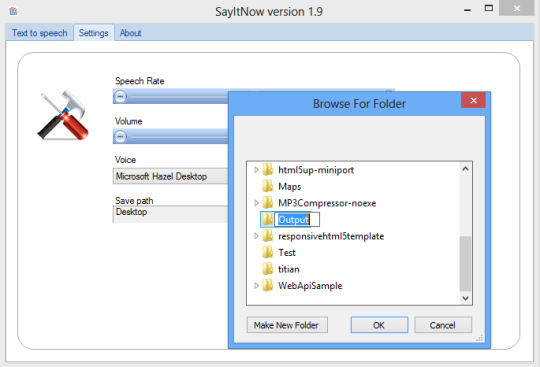Select the MP3Compressor-noexe folder icon
Viewport: 540px width, 367px height.
(x=268, y=202)
